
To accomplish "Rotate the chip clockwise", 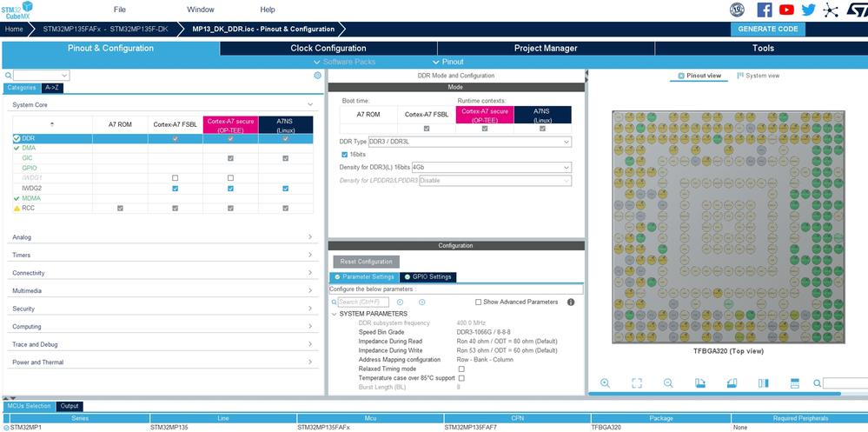I will (699, 382).
